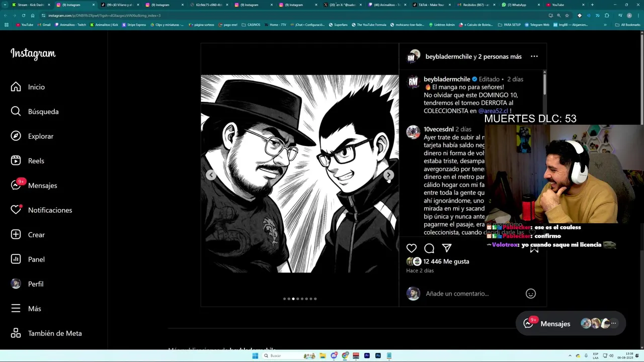Open the Más menu in the sidebar

(26, 309)
